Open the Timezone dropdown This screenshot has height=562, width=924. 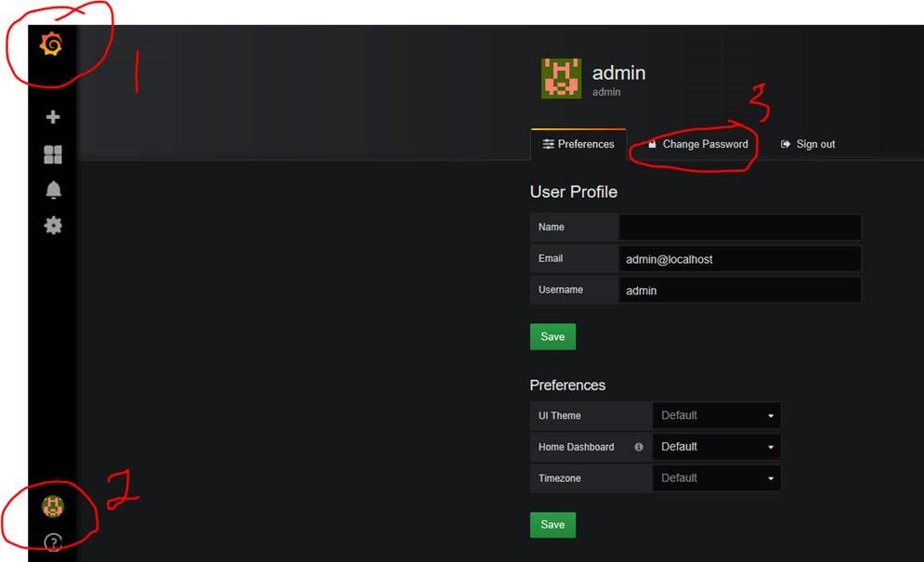[717, 478]
